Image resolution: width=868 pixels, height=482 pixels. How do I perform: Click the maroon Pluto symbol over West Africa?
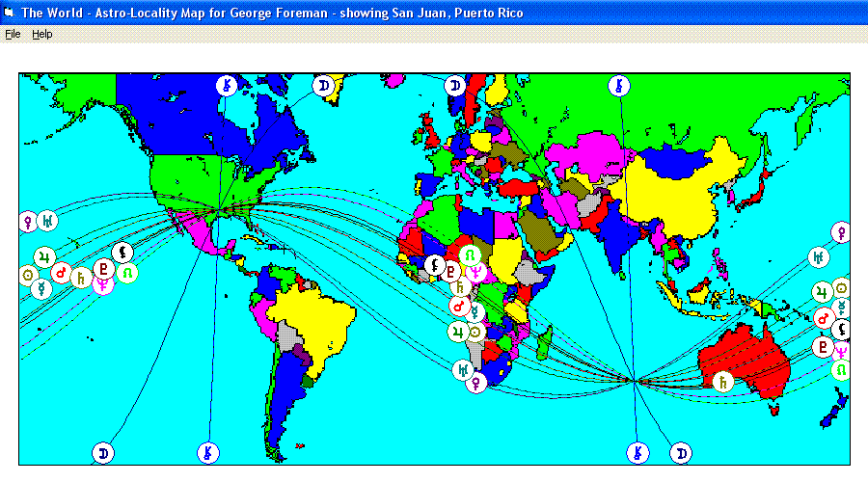[451, 272]
